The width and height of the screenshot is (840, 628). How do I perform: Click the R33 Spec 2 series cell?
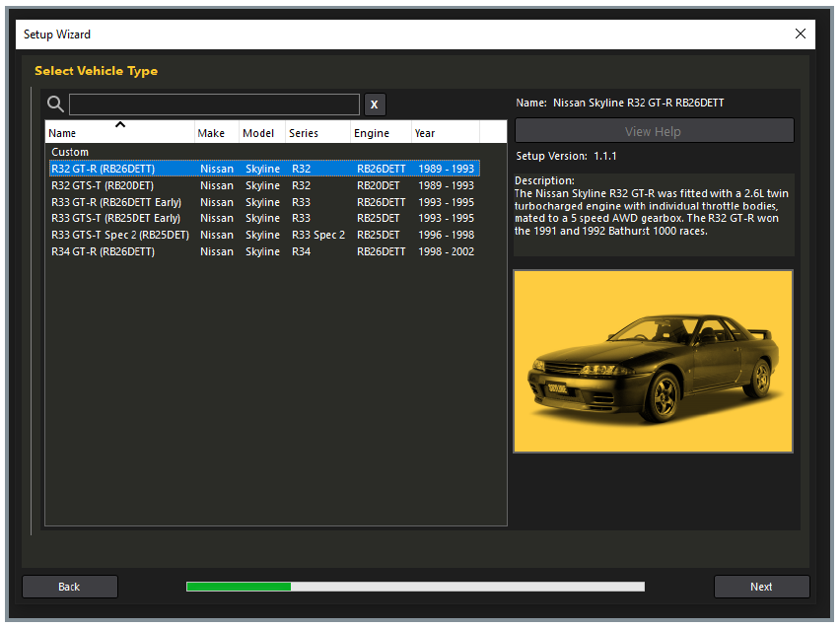click(x=318, y=235)
